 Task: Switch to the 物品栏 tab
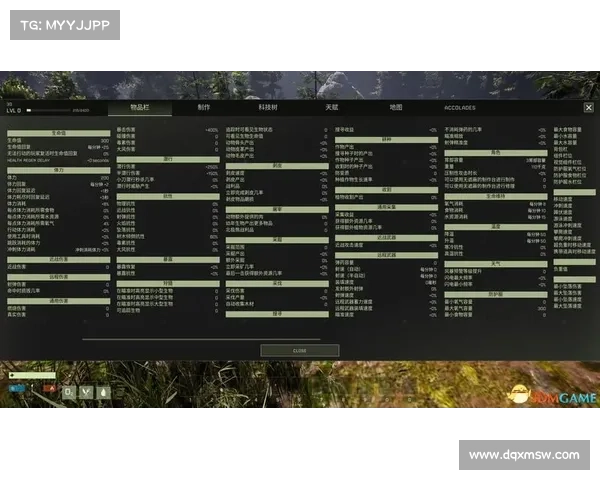pyautogui.click(x=140, y=108)
